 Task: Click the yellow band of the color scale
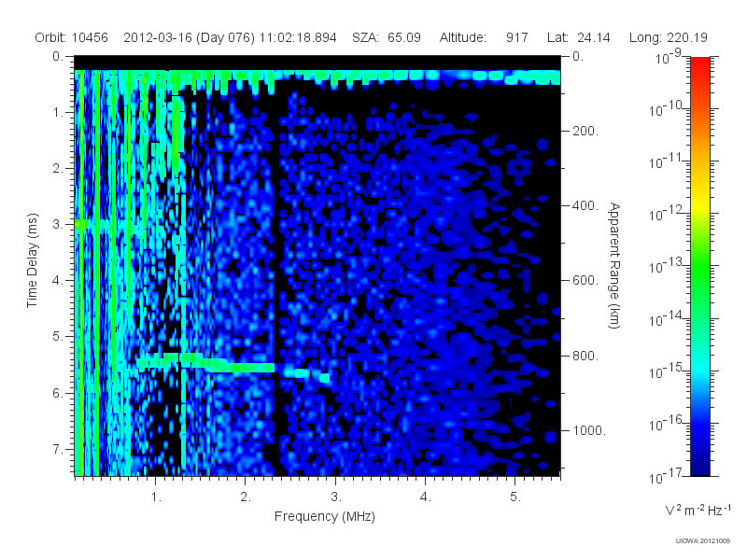click(x=700, y=203)
